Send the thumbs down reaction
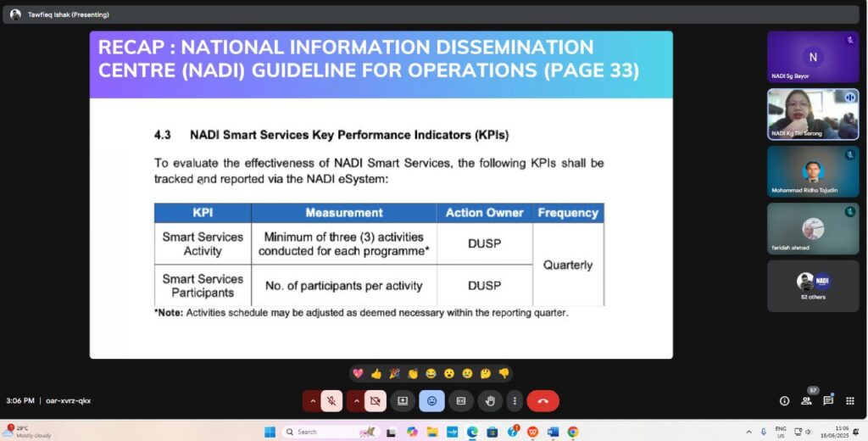 click(504, 373)
